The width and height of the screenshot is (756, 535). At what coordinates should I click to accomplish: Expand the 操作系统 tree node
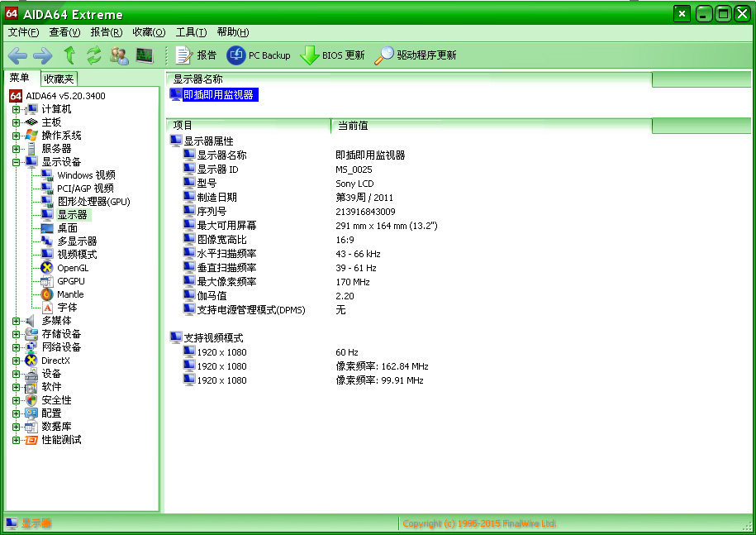(16, 136)
